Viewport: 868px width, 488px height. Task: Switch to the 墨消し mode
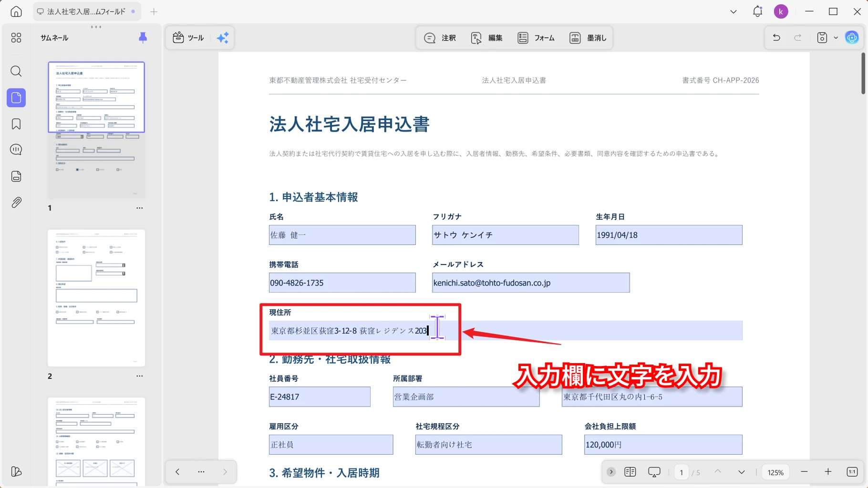tap(588, 38)
